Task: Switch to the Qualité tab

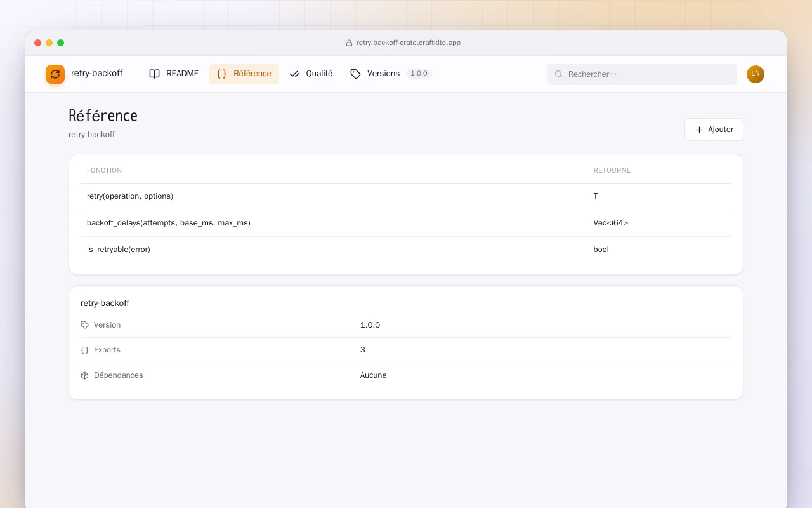Action: tap(311, 74)
